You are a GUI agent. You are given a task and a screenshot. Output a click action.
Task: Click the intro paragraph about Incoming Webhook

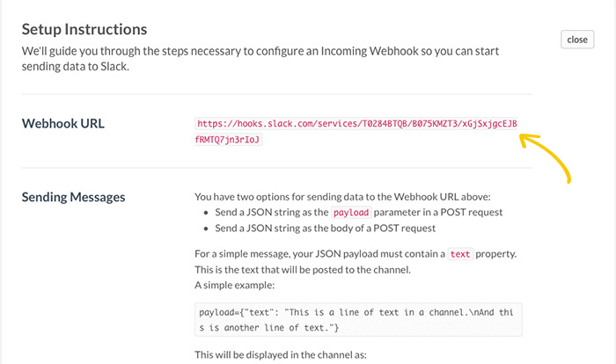point(260,59)
